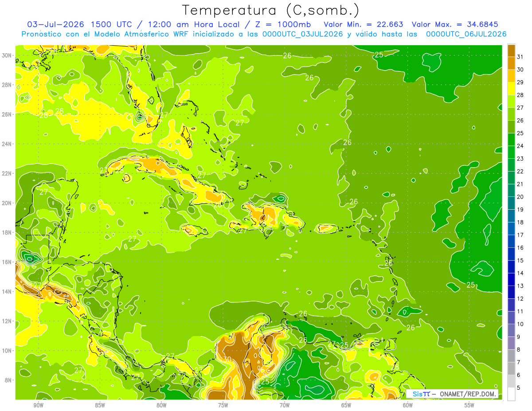Click the colorbar legend value 25
Viewport: 532px width, 411px height.
coord(520,133)
